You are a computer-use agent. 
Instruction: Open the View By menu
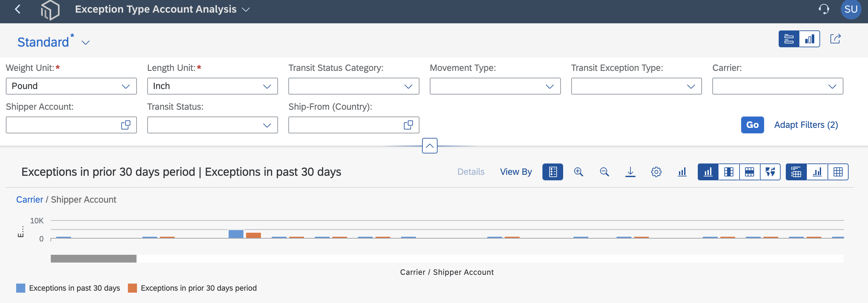[516, 172]
